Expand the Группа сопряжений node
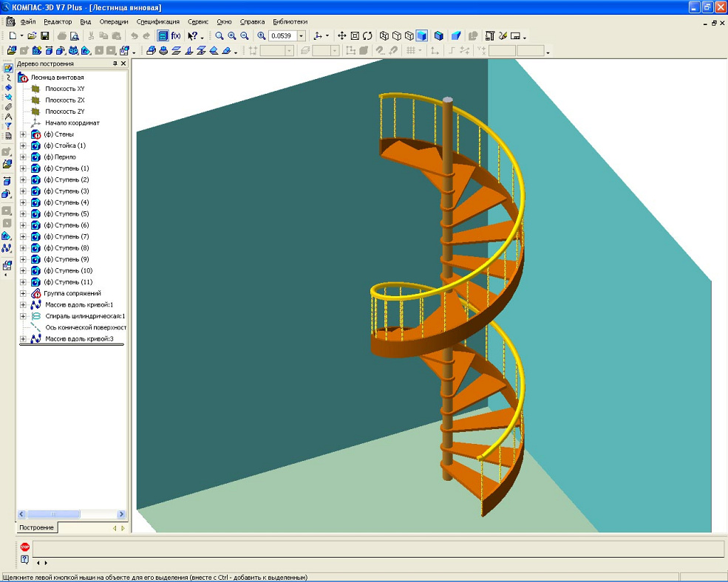The width and height of the screenshot is (728, 582). pos(23,293)
